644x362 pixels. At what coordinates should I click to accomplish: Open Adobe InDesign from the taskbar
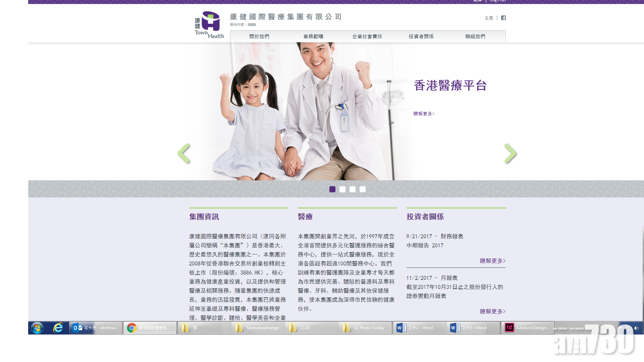coord(527,327)
